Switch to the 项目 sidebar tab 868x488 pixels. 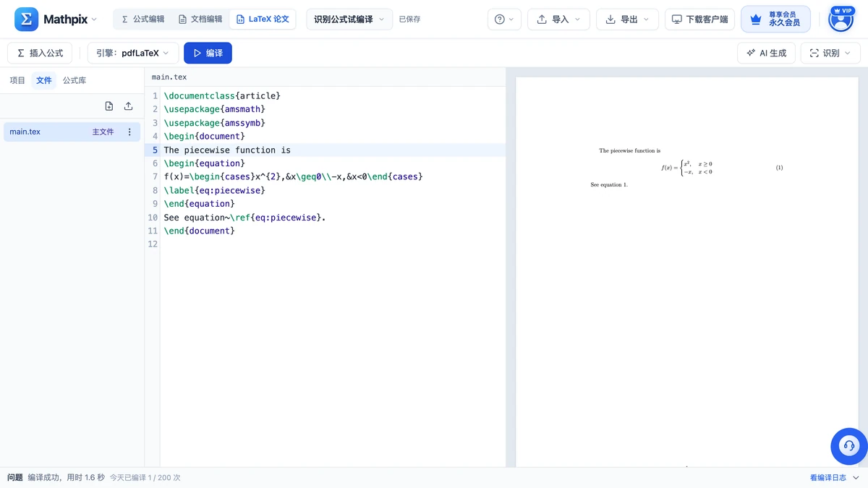17,80
